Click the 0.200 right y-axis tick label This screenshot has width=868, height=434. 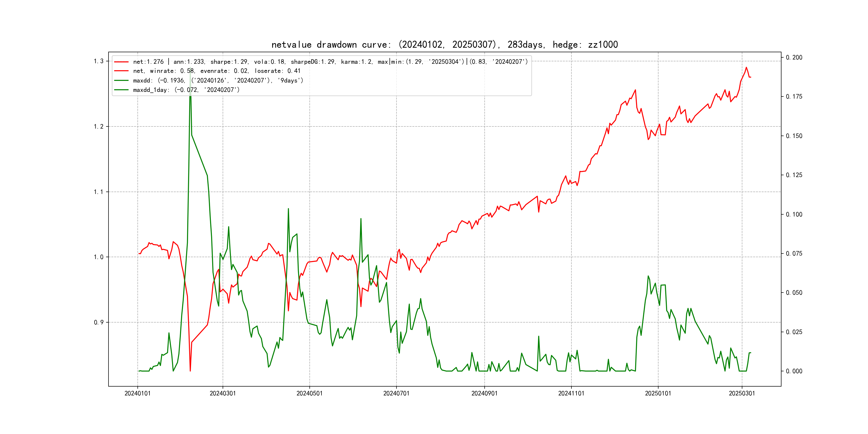tap(794, 58)
